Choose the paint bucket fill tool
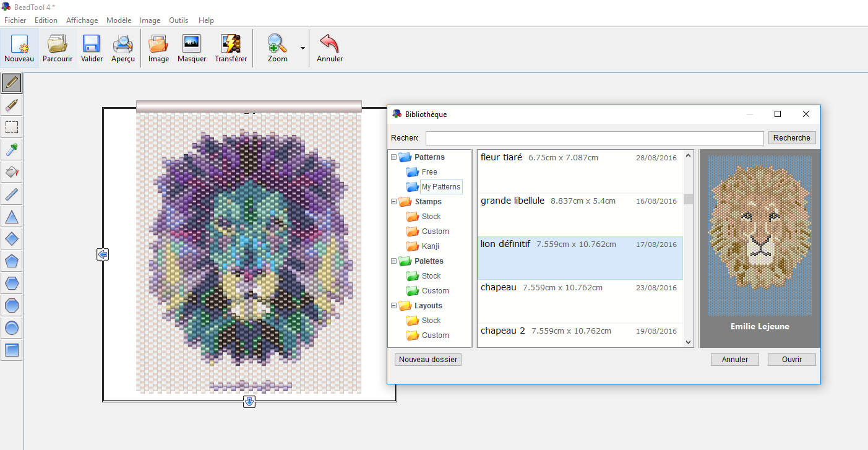The height and width of the screenshot is (450, 868). click(x=12, y=172)
